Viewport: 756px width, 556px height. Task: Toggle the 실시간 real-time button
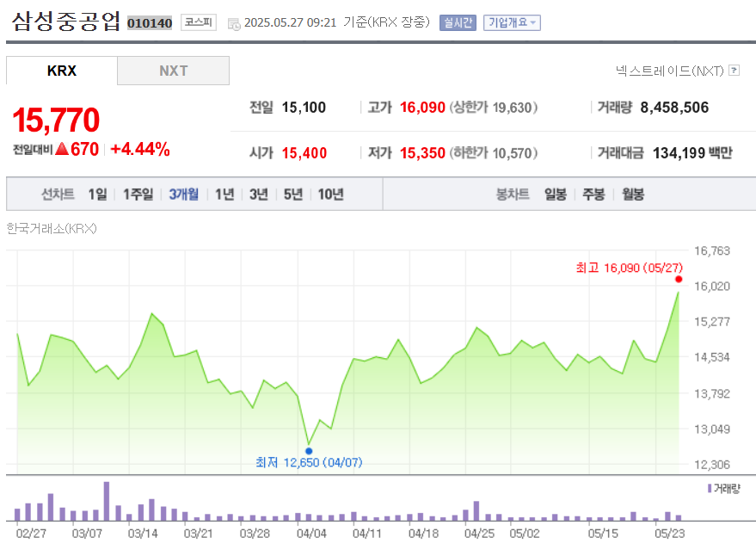[x=458, y=22]
